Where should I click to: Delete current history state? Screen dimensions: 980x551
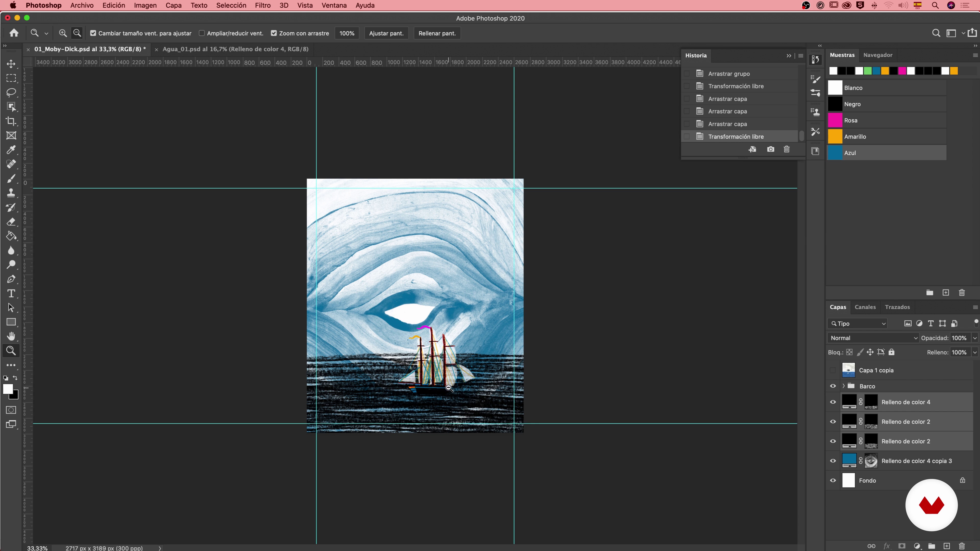tap(787, 149)
